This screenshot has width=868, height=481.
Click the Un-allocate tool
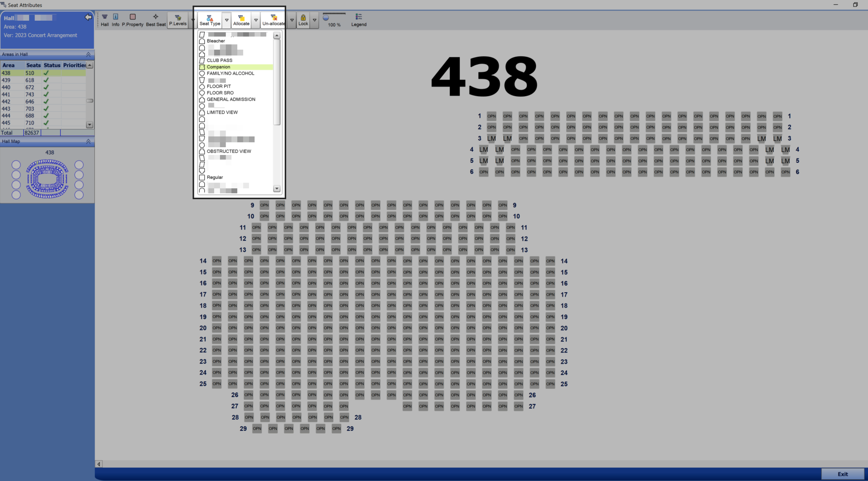(x=274, y=20)
